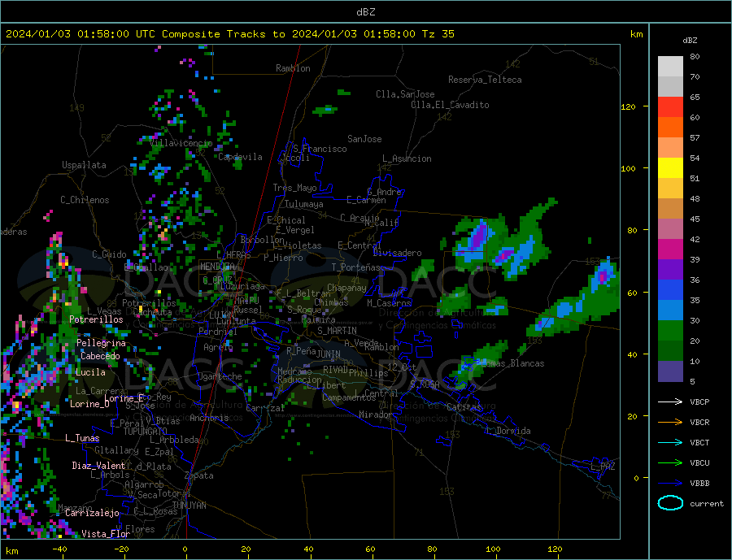This screenshot has height=560, width=732.
Task: Click the 'Carrizalejo' white map label
Action: point(92,514)
